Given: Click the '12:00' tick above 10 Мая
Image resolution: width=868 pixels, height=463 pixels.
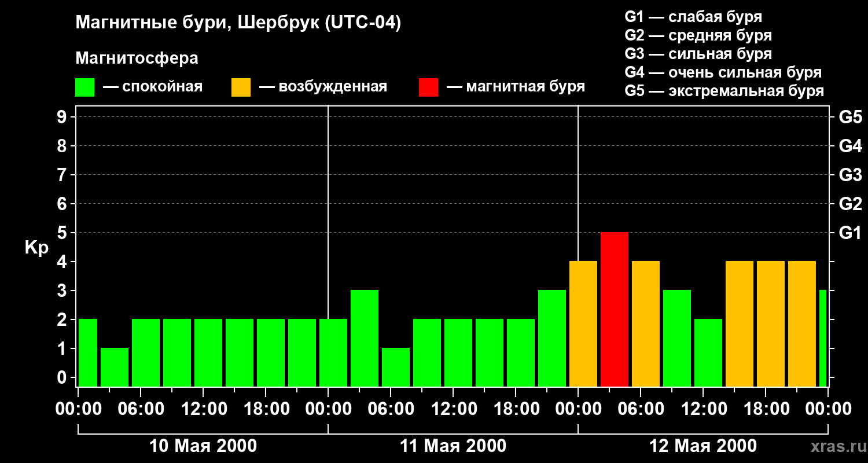Looking at the screenshot, I should 203,409.
